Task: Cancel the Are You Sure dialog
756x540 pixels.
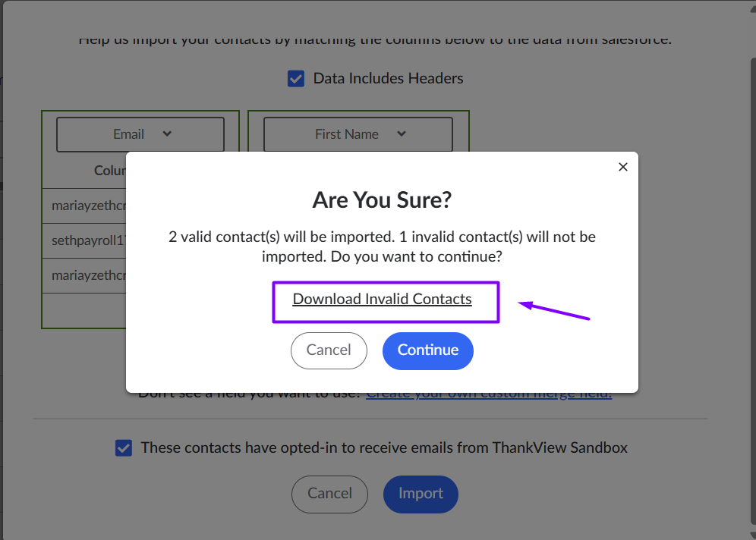Action: (x=329, y=350)
